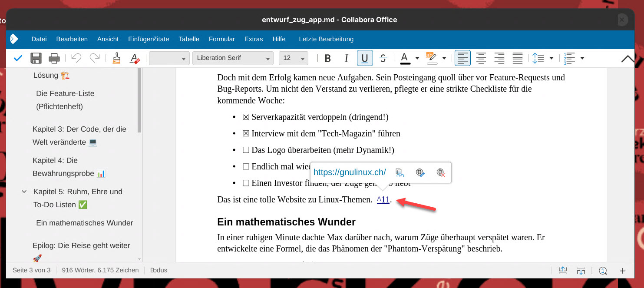The height and width of the screenshot is (288, 644).
Task: Copy the hyperlink location from the popup
Action: 400,172
